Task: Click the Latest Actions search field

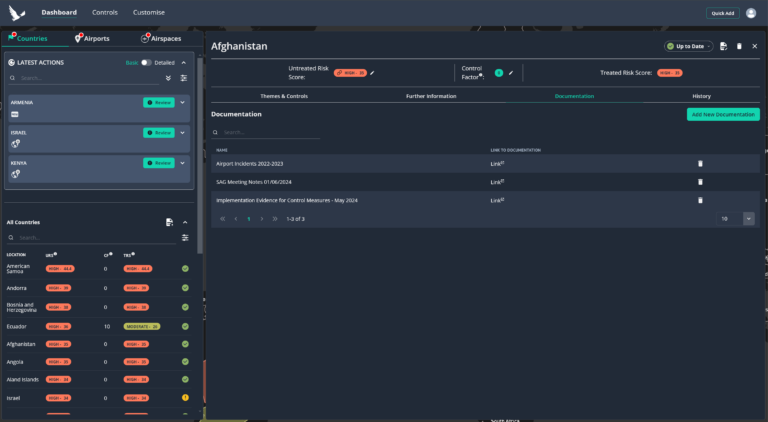Action: (x=84, y=78)
